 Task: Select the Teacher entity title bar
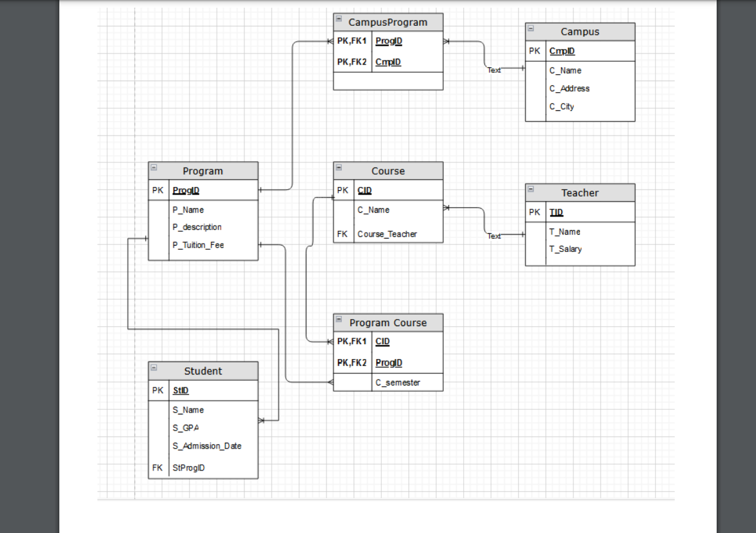[x=580, y=192]
